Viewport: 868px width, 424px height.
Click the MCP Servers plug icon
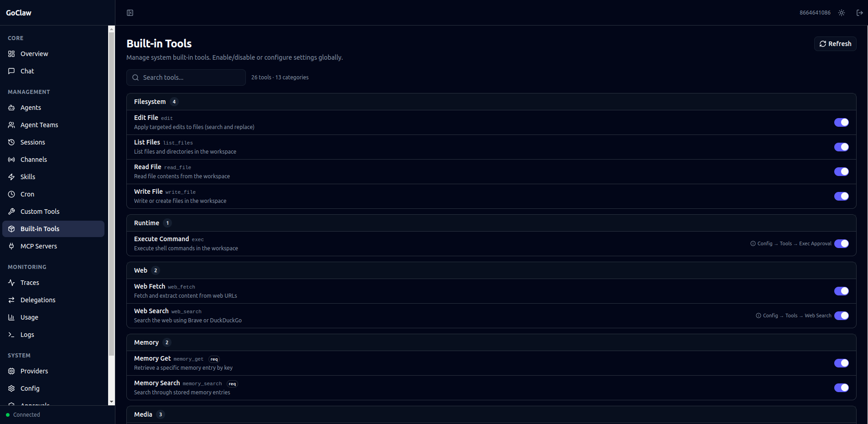point(11,246)
